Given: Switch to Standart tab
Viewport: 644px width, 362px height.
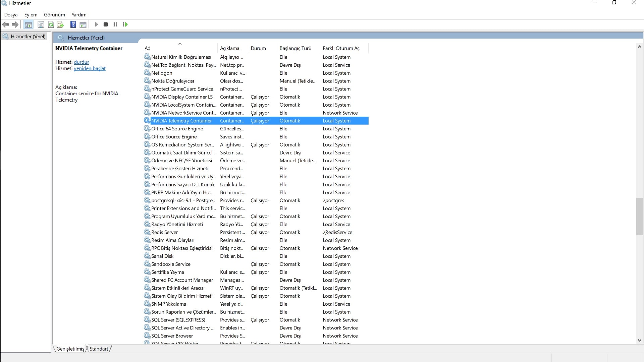Looking at the screenshot, I should (99, 349).
